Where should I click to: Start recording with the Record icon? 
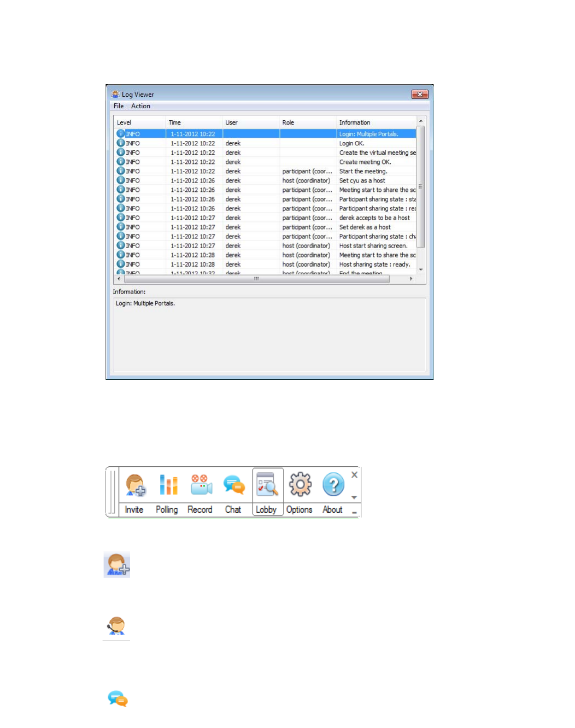[200, 492]
